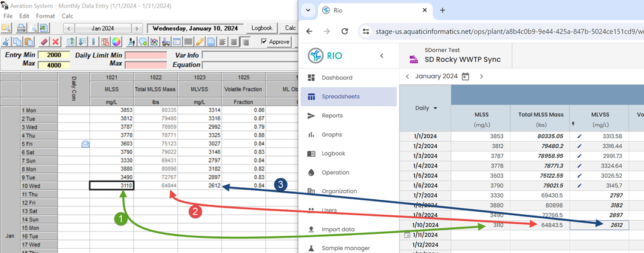Screen dimensions: 644x253
Task: Go to previous month in RIO spreadsheet
Action: click(x=407, y=77)
